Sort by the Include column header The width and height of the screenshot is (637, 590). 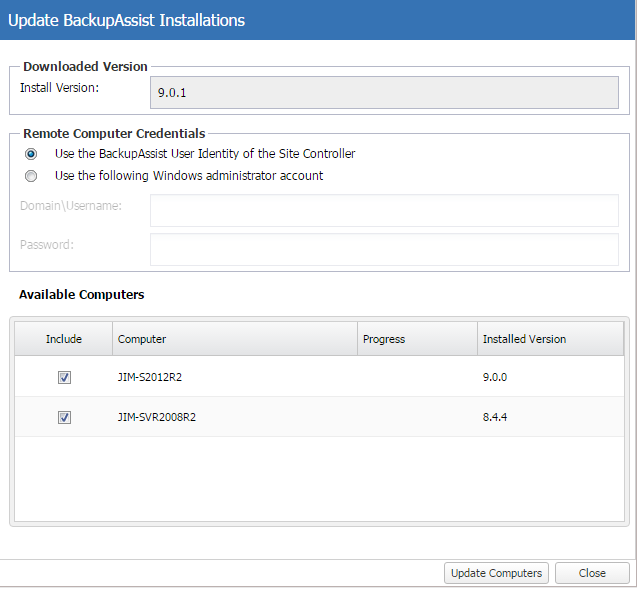[64, 339]
